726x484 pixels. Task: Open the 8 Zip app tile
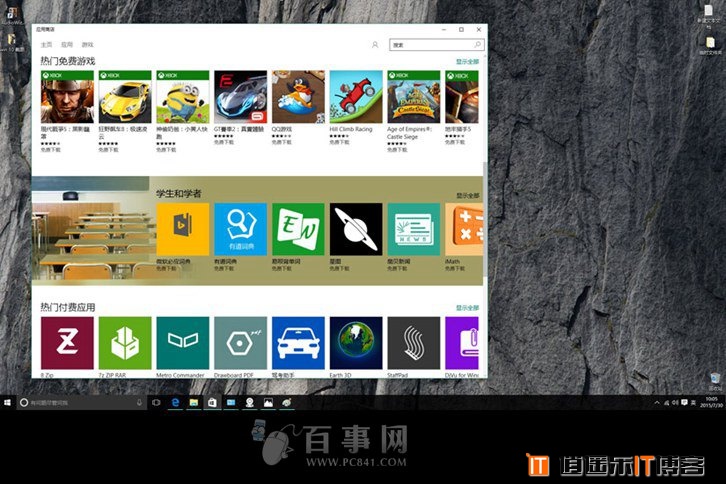click(x=67, y=343)
